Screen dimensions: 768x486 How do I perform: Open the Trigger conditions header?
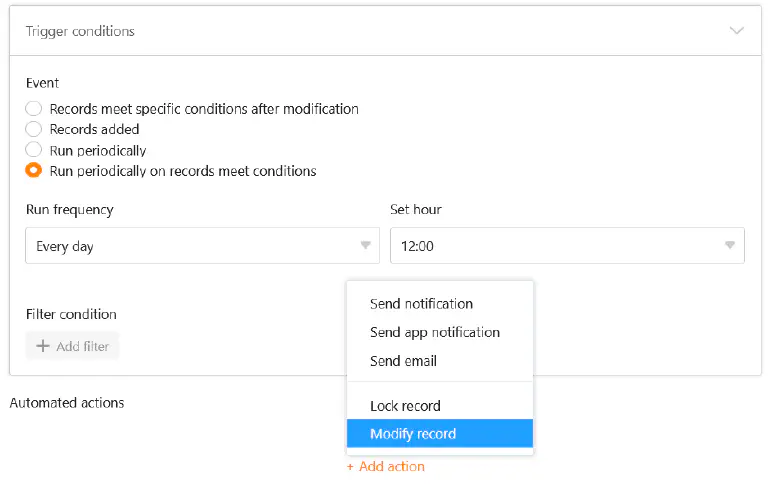pyautogui.click(x=385, y=31)
